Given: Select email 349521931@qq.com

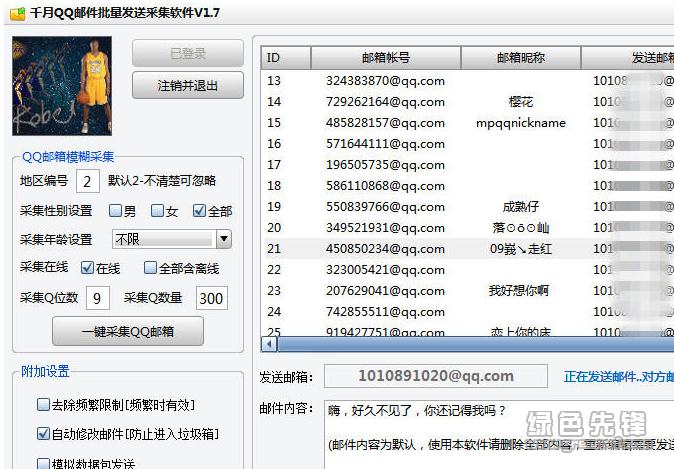Looking at the screenshot, I should [385, 228].
